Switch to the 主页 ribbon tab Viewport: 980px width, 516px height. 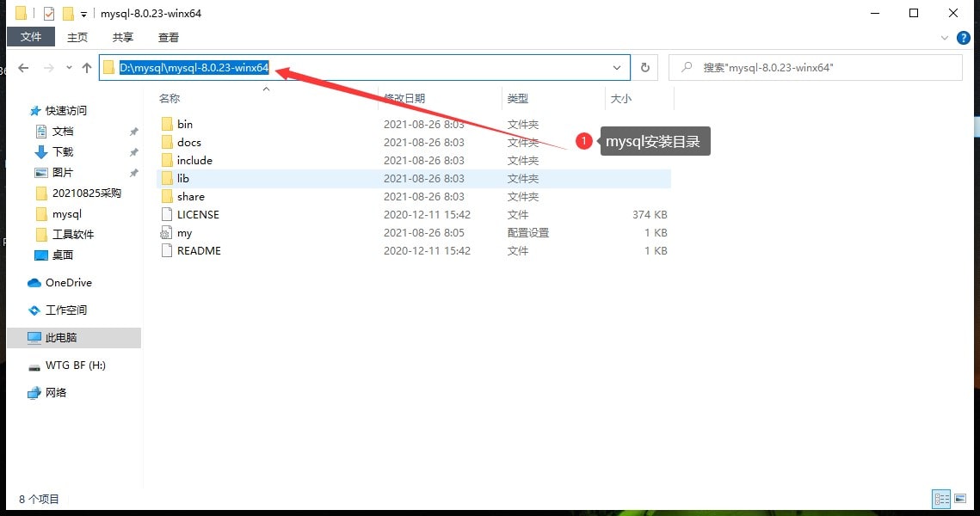pos(77,38)
